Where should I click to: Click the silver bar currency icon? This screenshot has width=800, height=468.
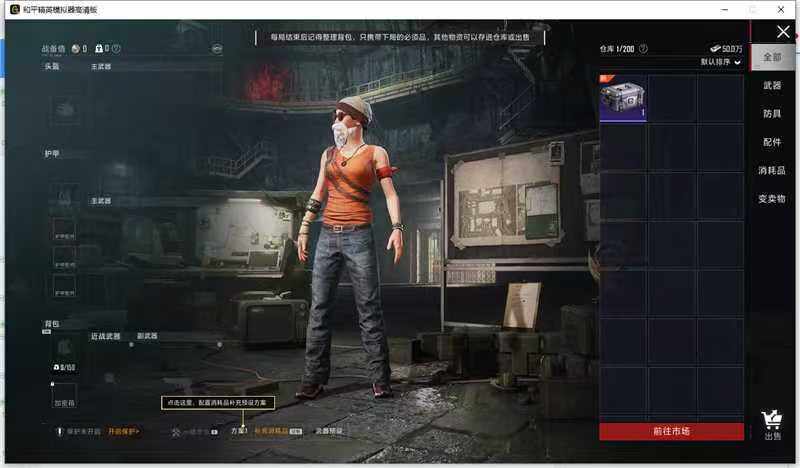point(715,48)
